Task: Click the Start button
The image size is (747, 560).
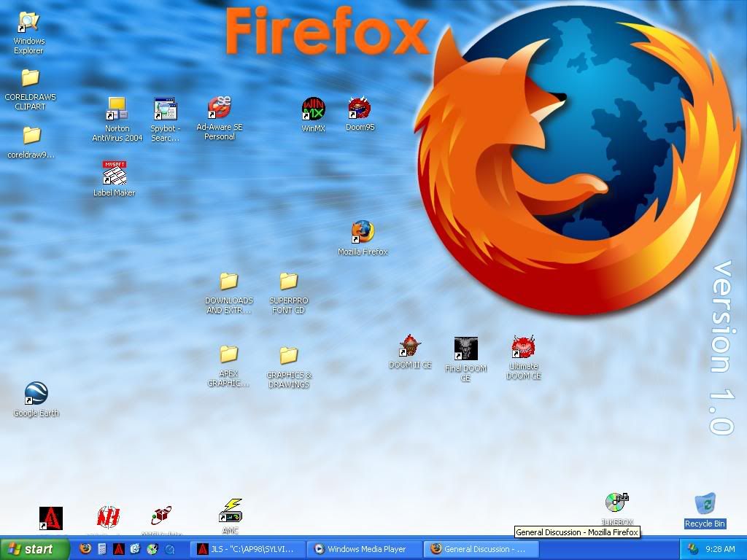Action: pos(34,549)
